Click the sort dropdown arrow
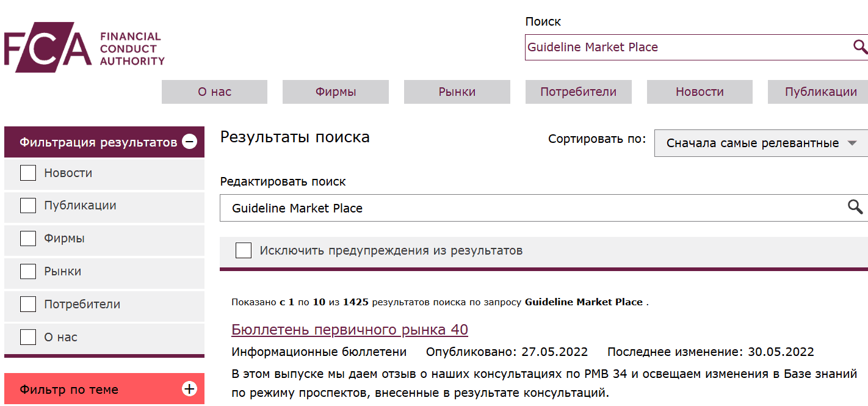This screenshot has height=406, width=868. click(x=853, y=143)
